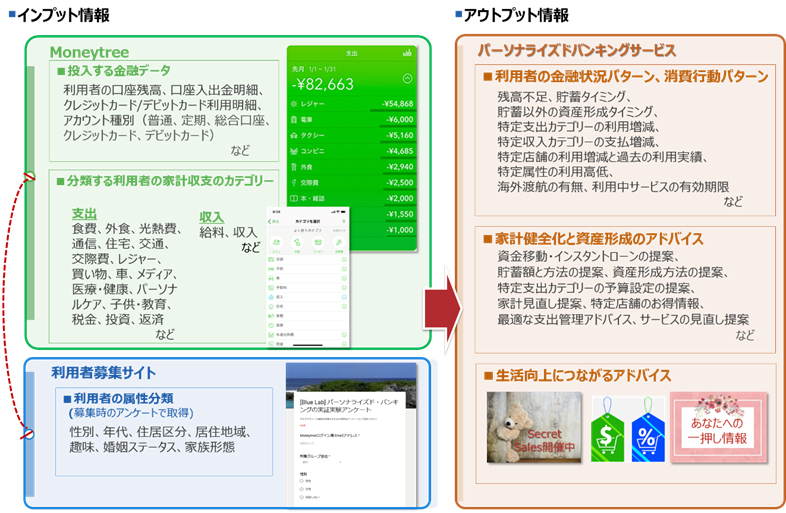Click the 外食 dining category icon
The width and height of the screenshot is (786, 513).
pos(295,166)
